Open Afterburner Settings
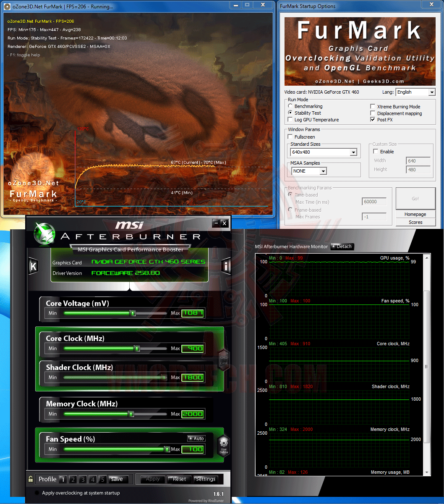This screenshot has height=504, width=444. 206,479
